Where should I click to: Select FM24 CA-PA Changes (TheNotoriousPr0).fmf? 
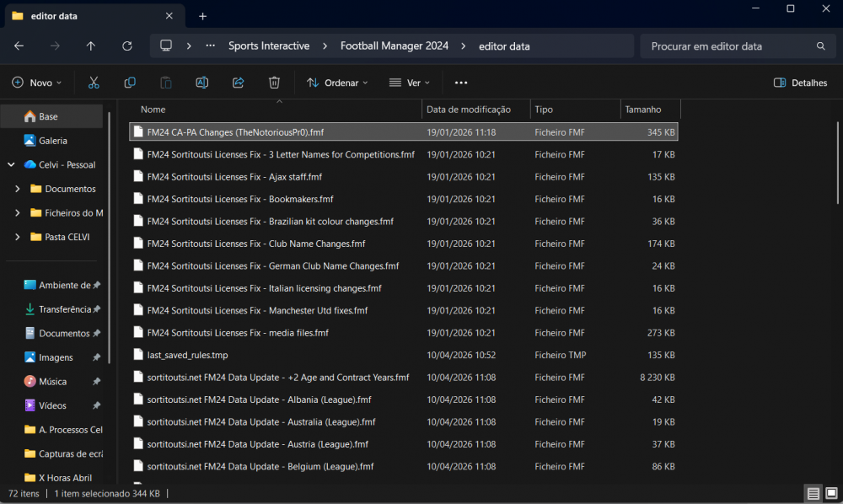pos(404,132)
